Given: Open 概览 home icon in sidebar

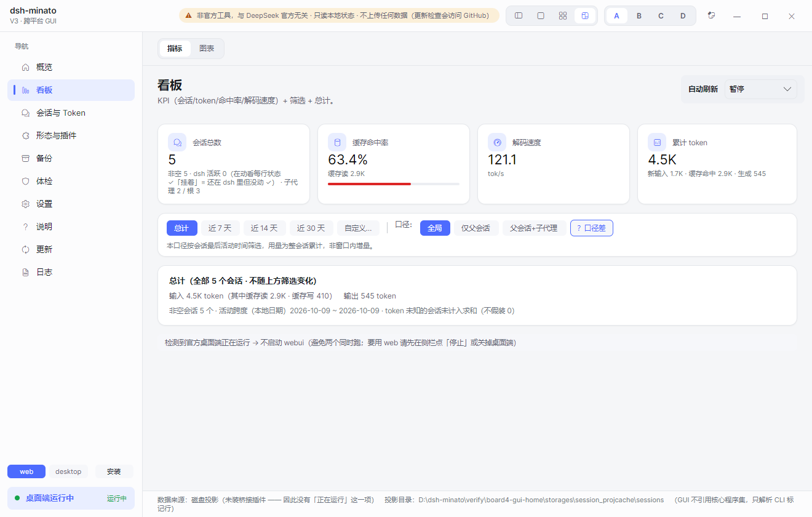Looking at the screenshot, I should pyautogui.click(x=25, y=67).
